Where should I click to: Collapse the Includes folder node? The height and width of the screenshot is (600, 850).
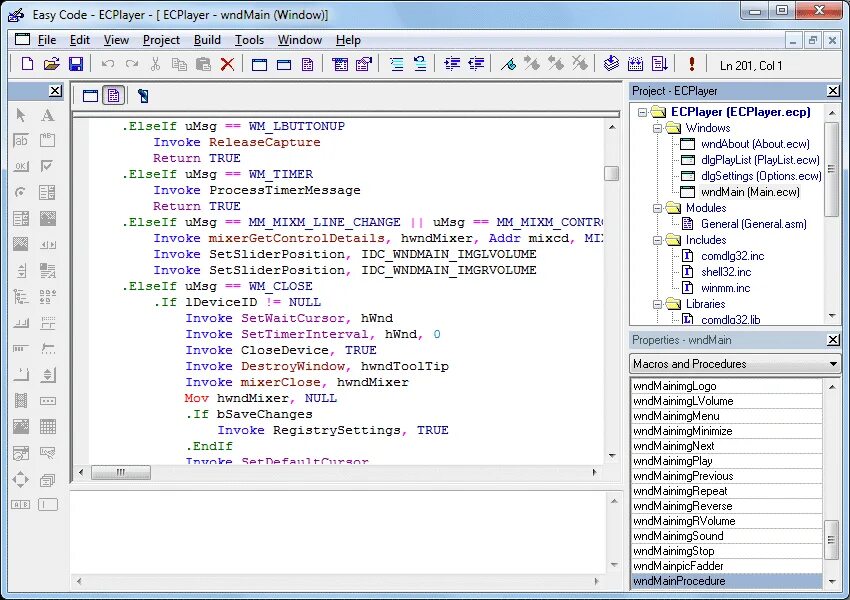657,240
